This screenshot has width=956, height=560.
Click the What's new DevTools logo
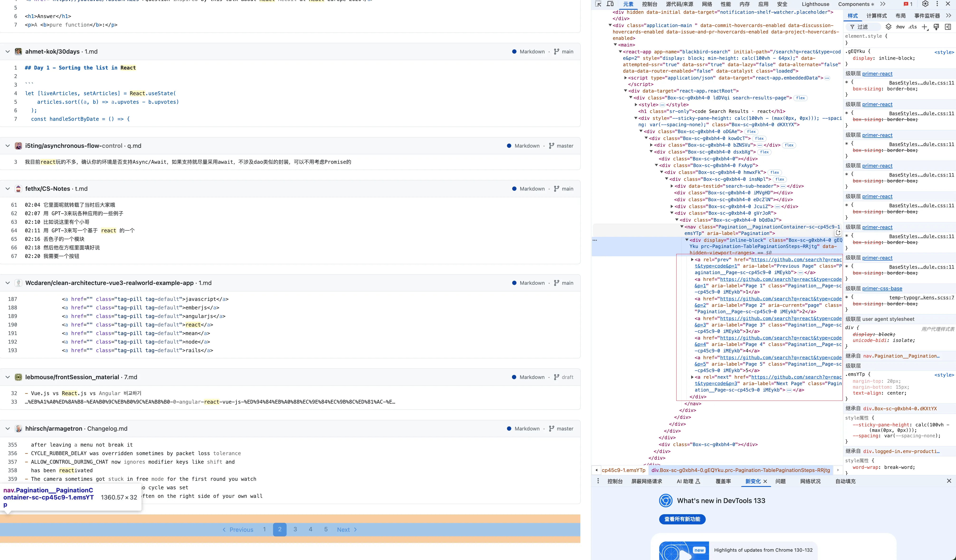click(665, 500)
